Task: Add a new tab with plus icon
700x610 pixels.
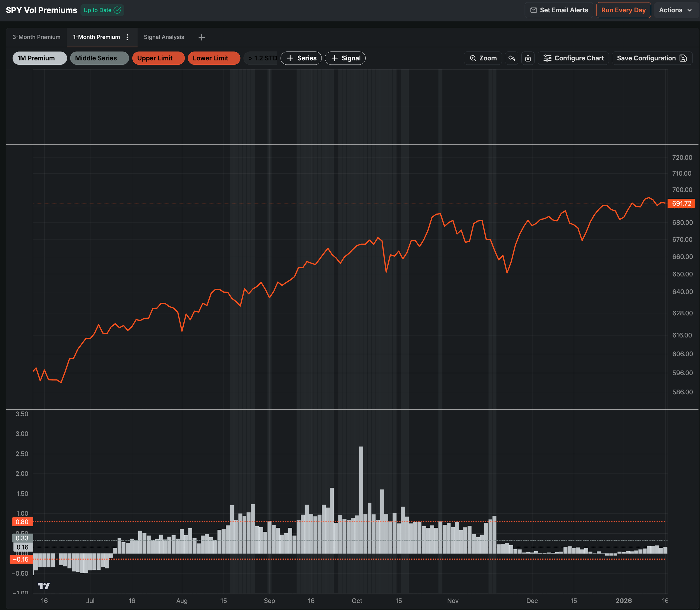Action: pyautogui.click(x=201, y=37)
